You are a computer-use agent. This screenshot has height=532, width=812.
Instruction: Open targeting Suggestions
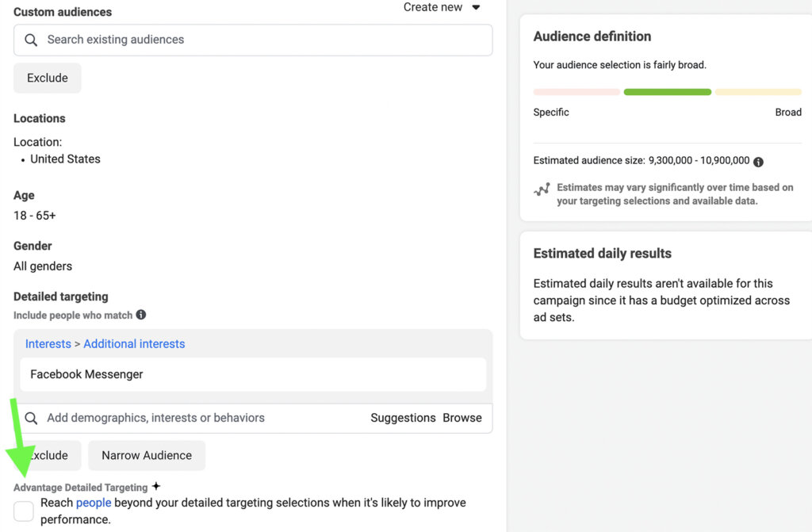tap(403, 417)
